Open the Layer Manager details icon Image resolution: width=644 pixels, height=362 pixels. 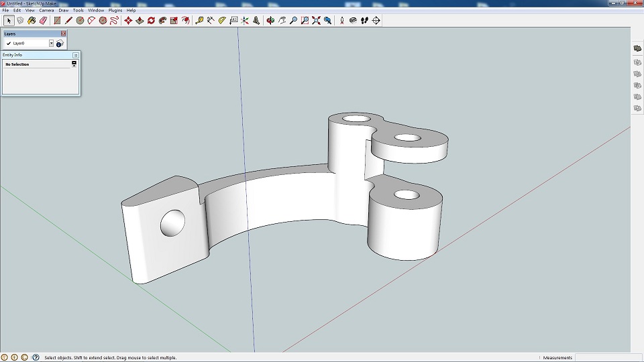tap(60, 43)
